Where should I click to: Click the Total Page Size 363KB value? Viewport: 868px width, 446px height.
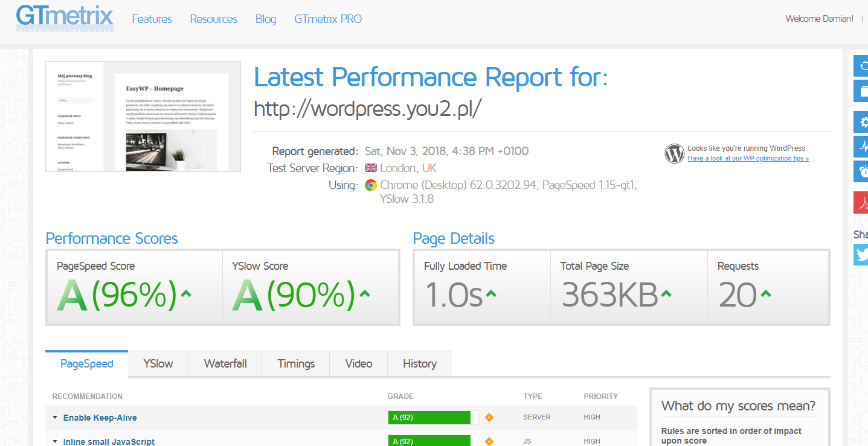pyautogui.click(x=609, y=295)
